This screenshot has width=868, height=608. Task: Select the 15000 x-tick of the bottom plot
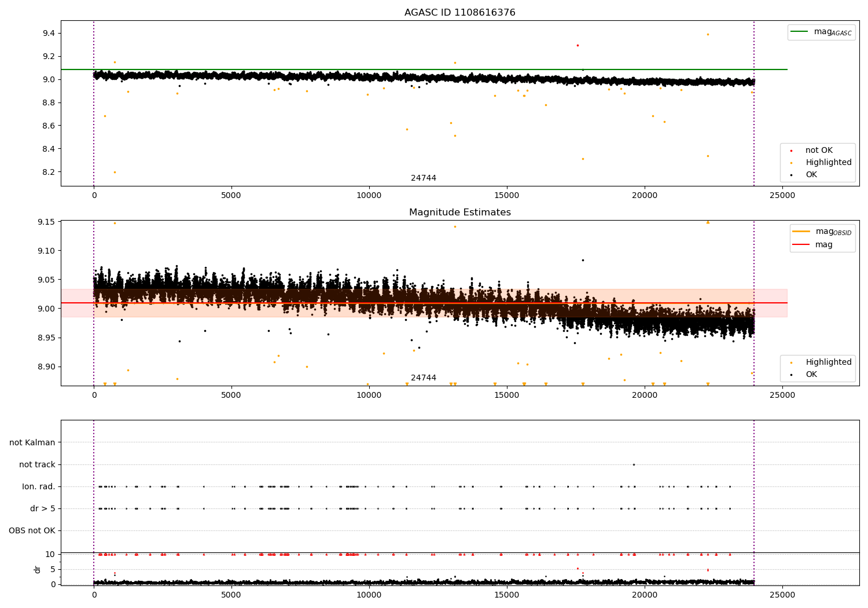click(507, 595)
